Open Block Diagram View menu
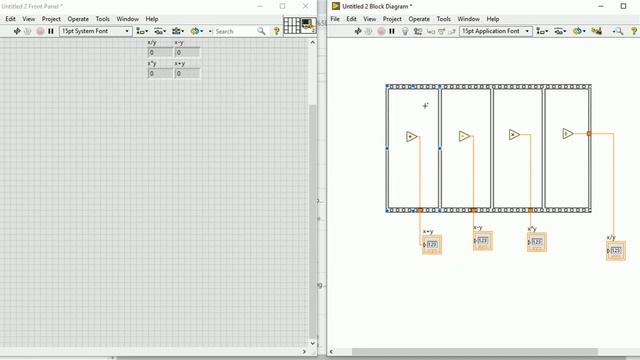 point(369,19)
